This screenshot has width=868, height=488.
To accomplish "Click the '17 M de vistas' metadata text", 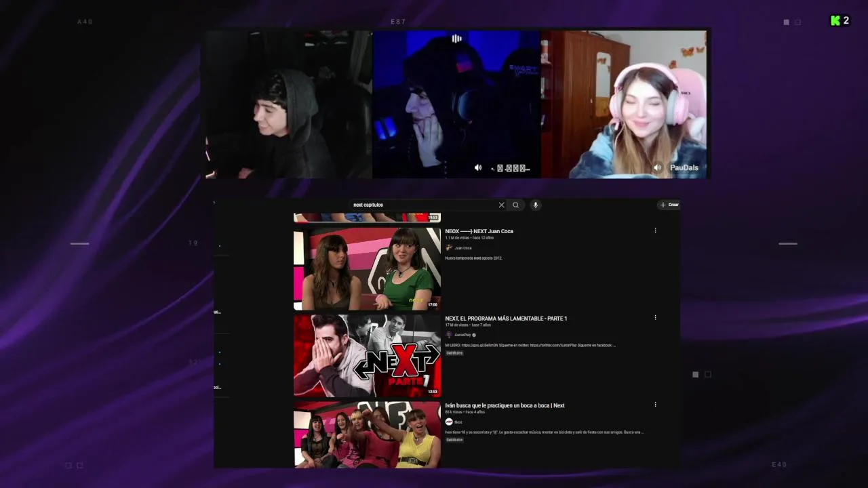I will point(457,325).
